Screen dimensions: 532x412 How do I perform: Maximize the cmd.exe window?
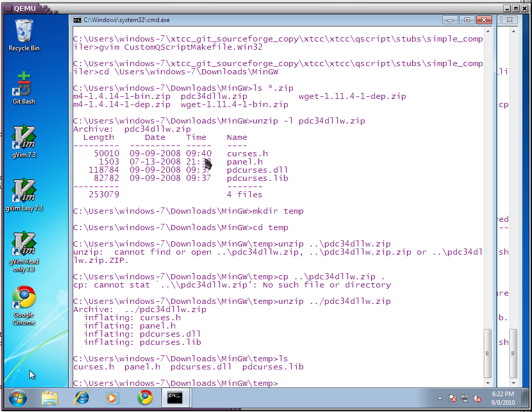coord(466,20)
